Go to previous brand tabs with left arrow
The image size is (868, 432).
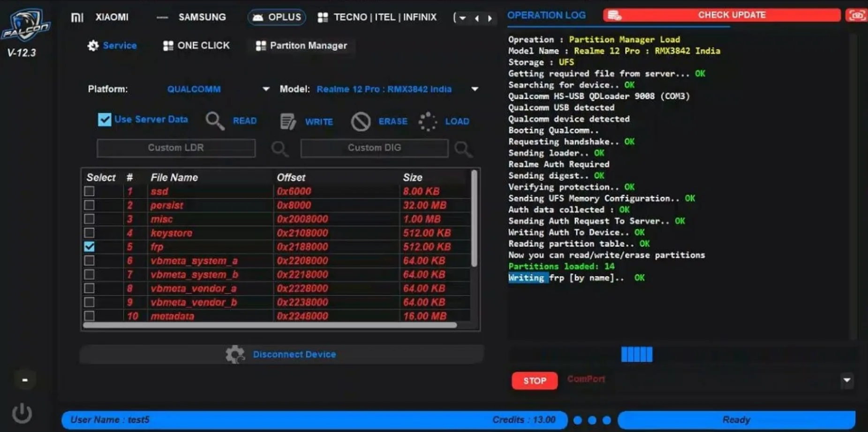(x=477, y=18)
